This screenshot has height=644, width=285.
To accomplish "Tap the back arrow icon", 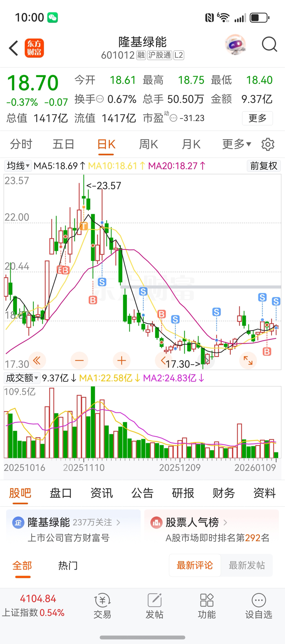I will point(14,48).
